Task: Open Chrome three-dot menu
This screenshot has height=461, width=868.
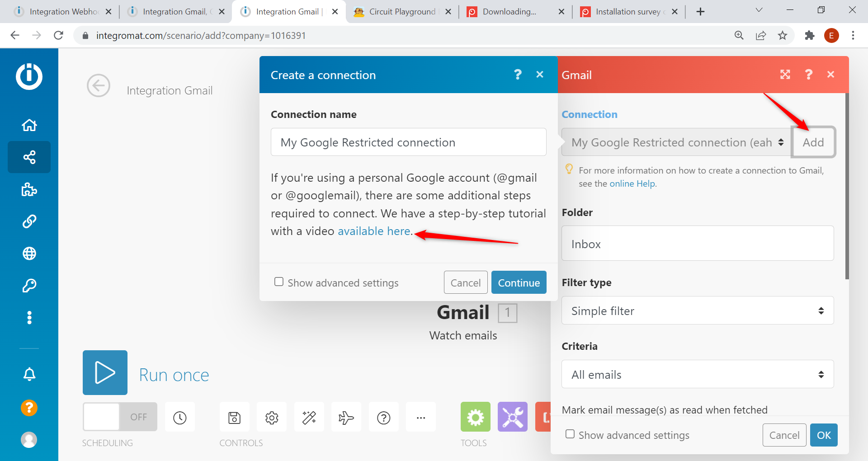Action: click(853, 35)
